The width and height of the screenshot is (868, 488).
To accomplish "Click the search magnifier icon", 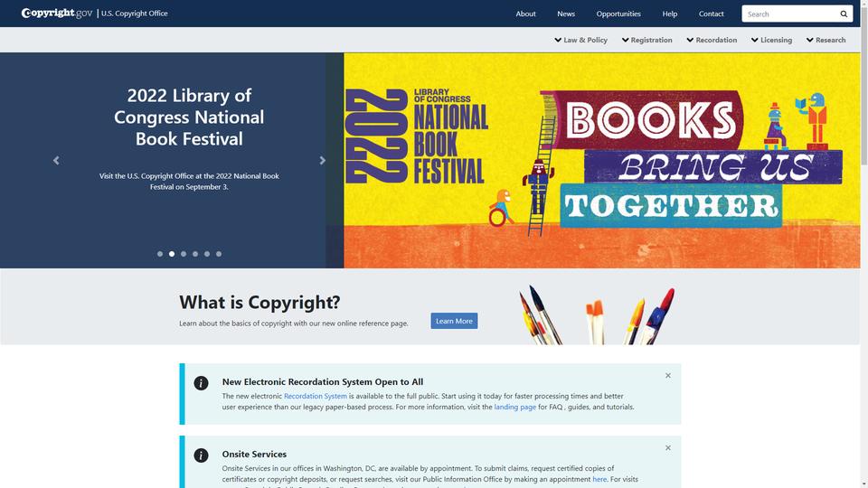I will (844, 14).
